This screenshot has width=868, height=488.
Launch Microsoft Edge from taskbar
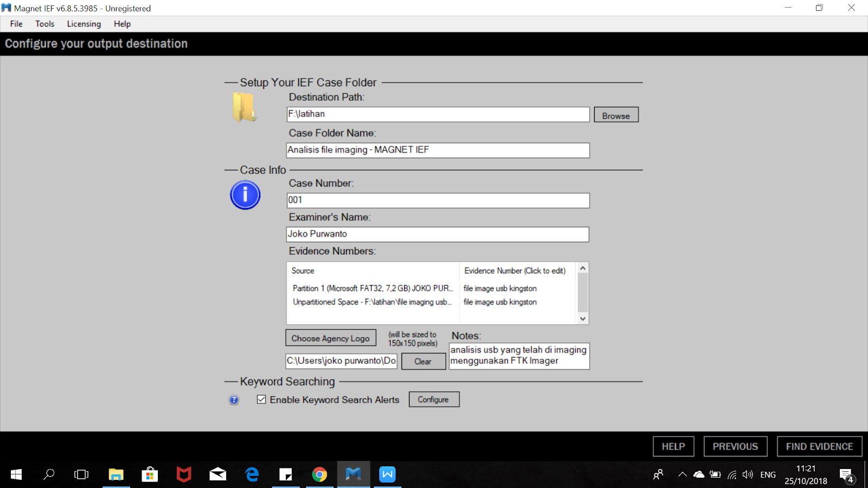click(252, 475)
